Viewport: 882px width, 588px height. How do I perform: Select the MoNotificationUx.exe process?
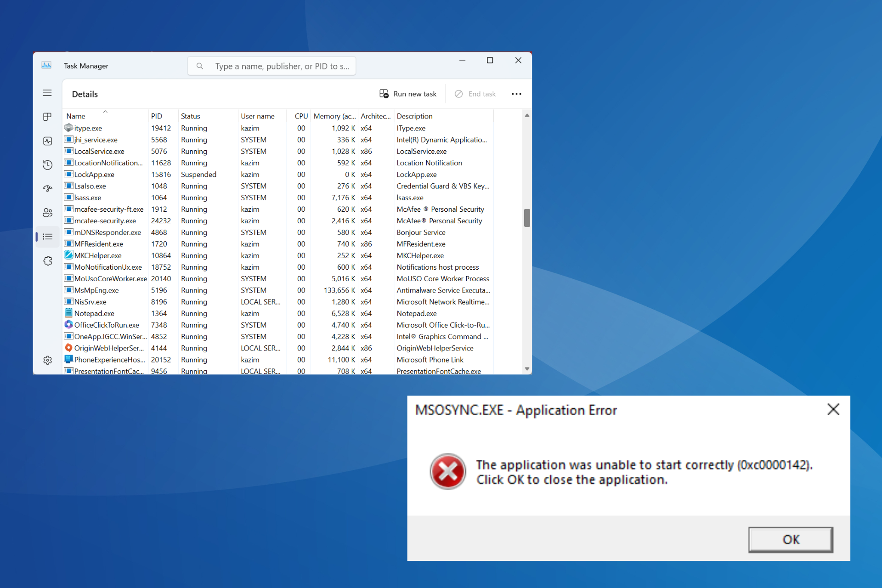pyautogui.click(x=278, y=267)
